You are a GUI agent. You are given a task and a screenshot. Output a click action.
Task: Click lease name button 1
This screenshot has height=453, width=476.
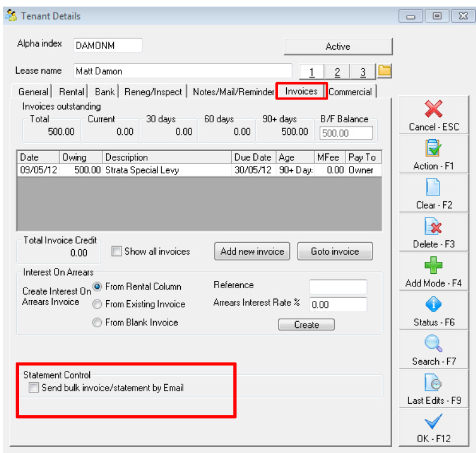[312, 72]
